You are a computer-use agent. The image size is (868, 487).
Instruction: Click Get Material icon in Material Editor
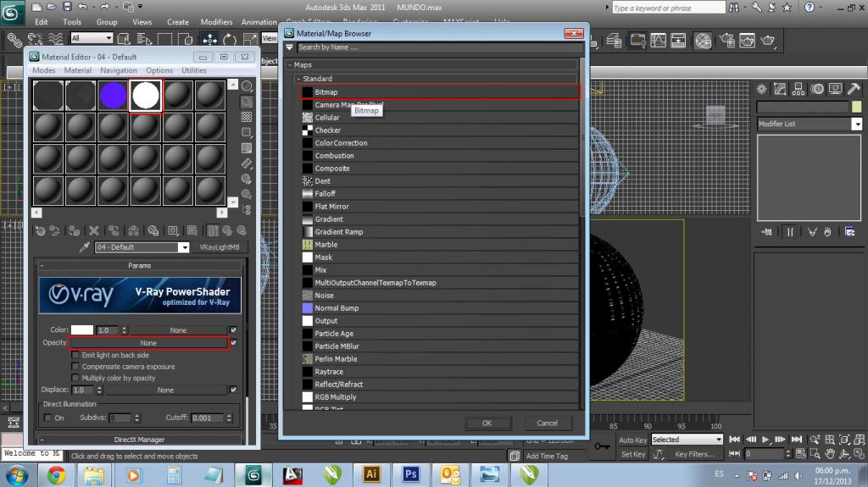point(40,230)
